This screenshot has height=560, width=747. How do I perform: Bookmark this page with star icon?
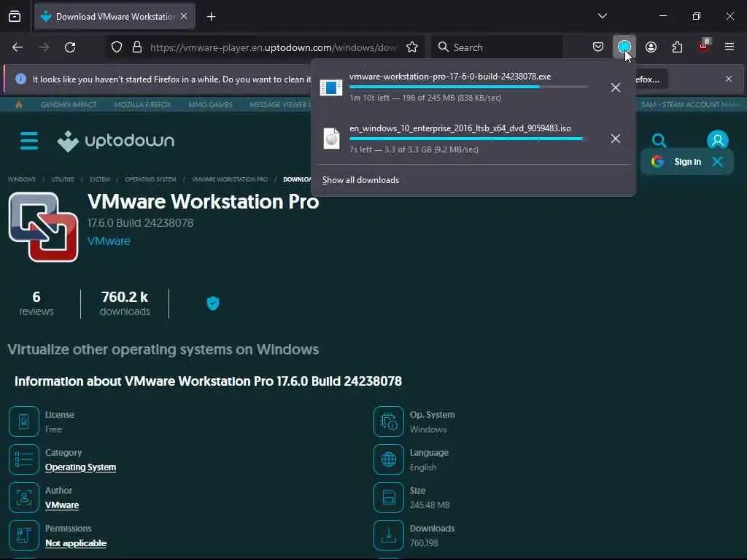click(412, 47)
